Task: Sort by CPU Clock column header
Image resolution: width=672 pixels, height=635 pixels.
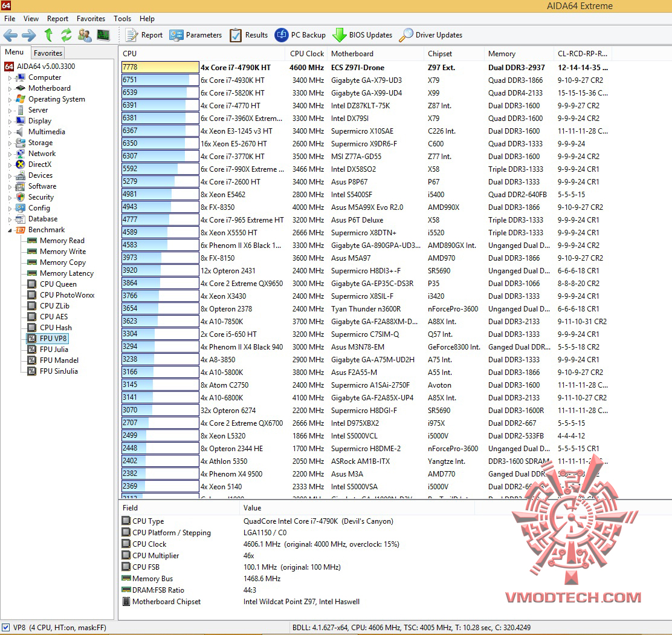Action: tap(306, 54)
